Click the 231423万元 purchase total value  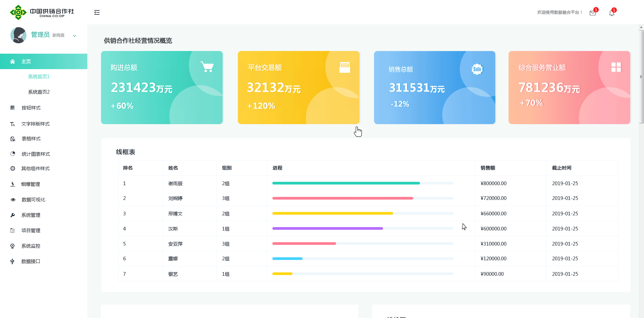pyautogui.click(x=142, y=88)
